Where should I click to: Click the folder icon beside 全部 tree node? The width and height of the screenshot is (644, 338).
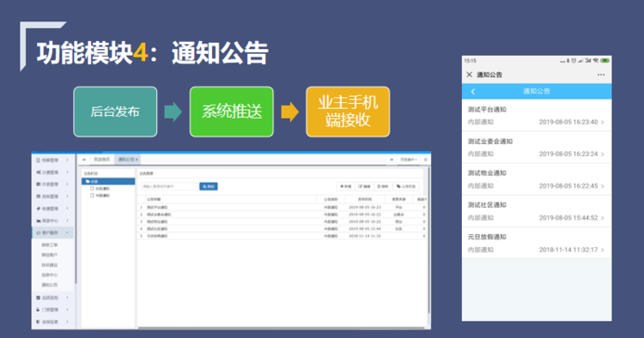pos(88,181)
